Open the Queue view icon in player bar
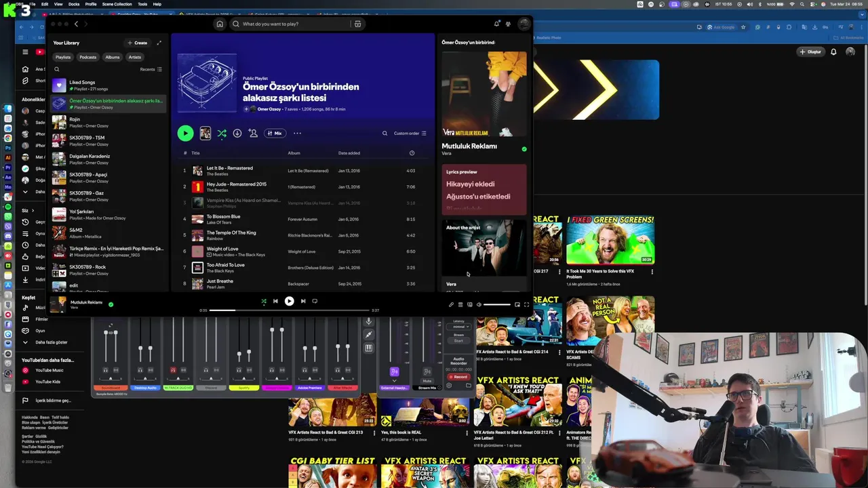 click(x=460, y=304)
